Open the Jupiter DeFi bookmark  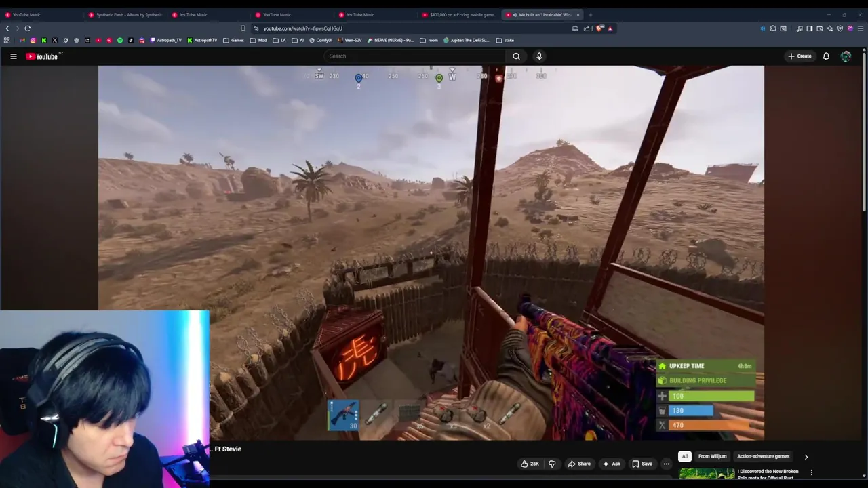[466, 40]
